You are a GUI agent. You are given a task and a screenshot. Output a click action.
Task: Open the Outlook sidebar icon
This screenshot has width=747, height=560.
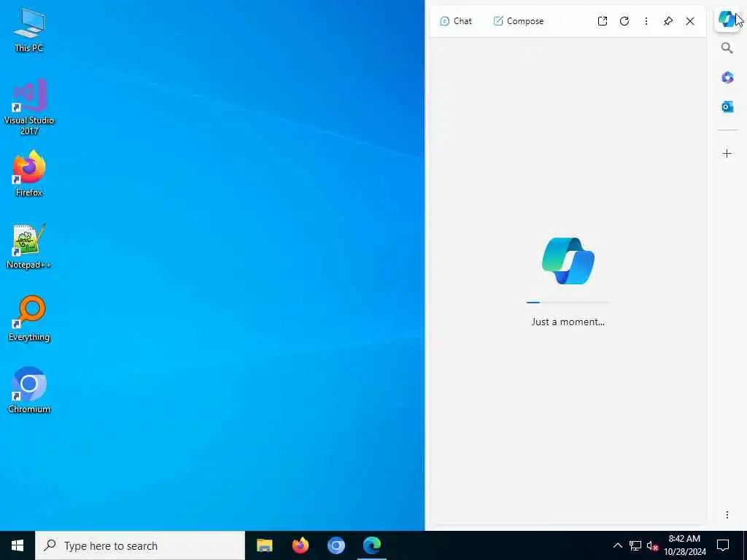(x=727, y=106)
